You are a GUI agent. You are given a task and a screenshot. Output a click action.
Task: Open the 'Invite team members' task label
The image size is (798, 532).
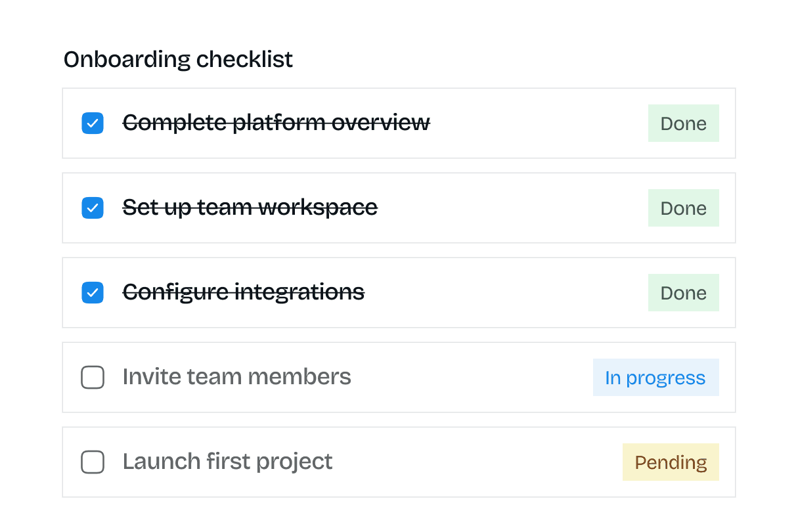[236, 377]
